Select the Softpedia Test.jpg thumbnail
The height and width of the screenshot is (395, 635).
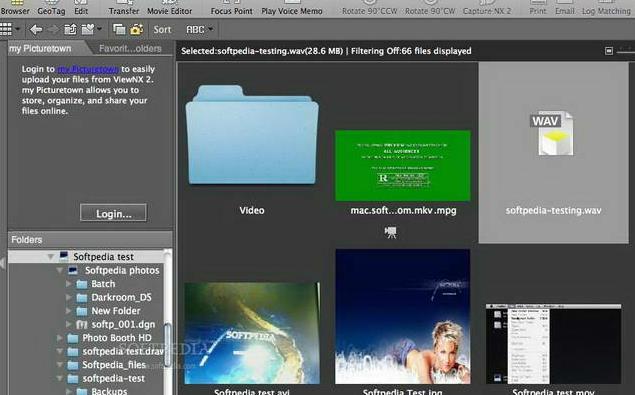[x=403, y=316]
